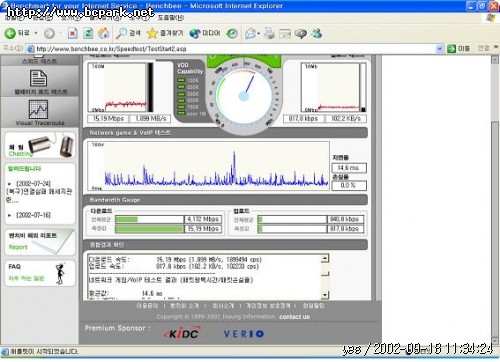Click the status bar page icon
Image resolution: width=500 pixels, height=362 pixels.
[x=5, y=351]
